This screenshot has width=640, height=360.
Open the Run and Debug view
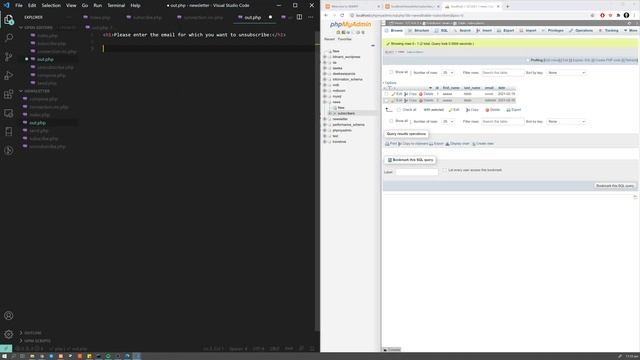(x=9, y=76)
